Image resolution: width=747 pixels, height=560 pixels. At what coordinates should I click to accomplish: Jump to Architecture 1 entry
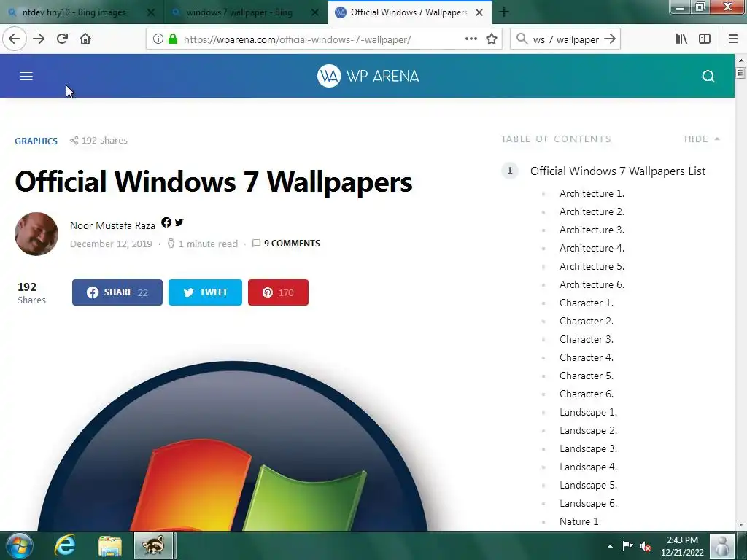point(592,193)
